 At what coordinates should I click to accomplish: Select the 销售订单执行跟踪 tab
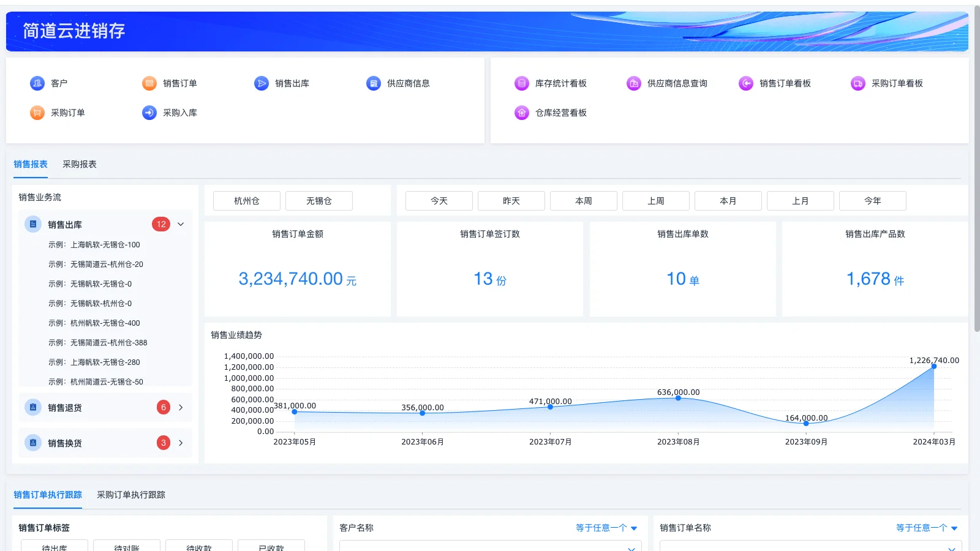[48, 495]
